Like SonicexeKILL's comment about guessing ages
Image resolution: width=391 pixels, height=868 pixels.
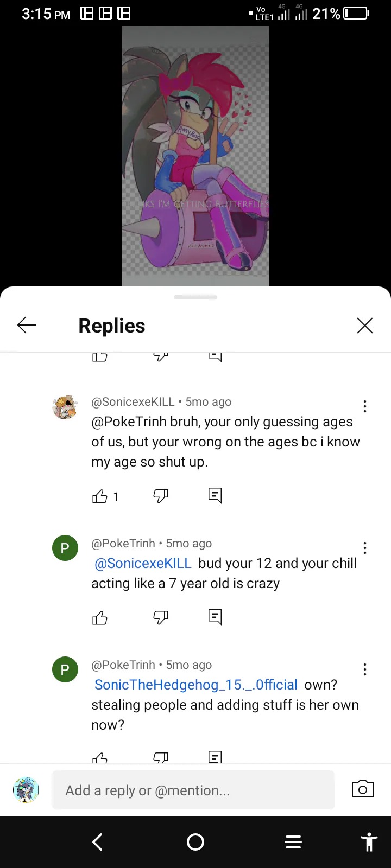(100, 496)
